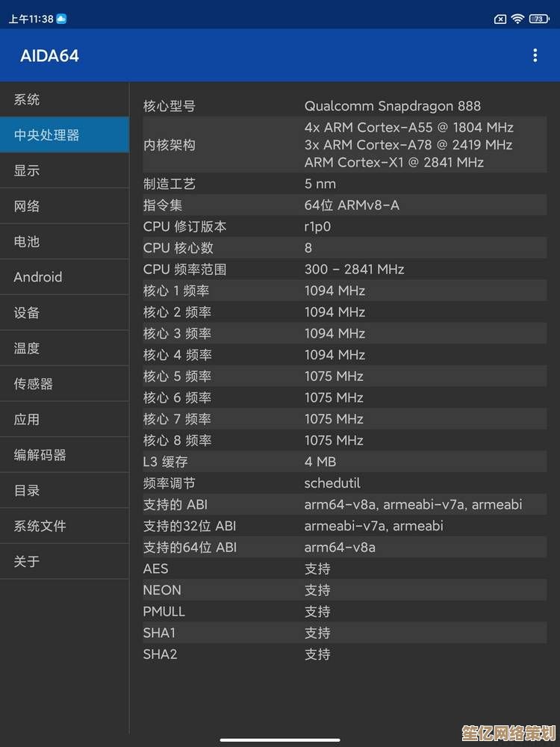Select the 制造工艺 label
560x747 pixels.
(169, 184)
